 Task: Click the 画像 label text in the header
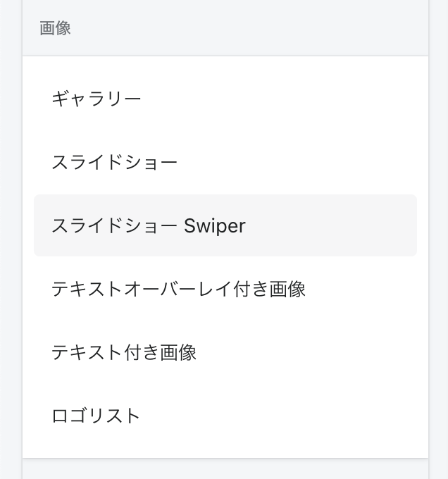(x=55, y=28)
